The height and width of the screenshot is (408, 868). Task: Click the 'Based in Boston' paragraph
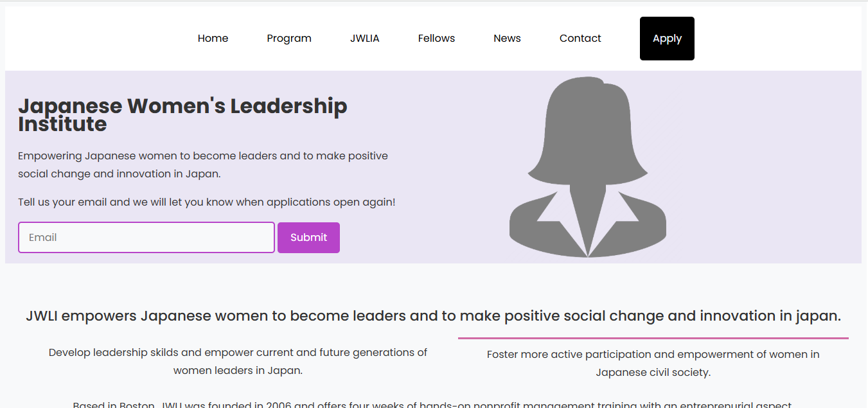(x=432, y=404)
